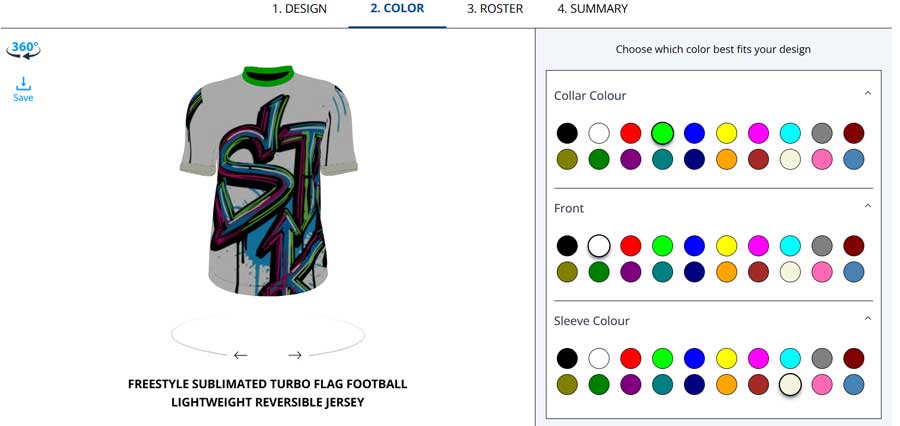Go to the 4. SUMMARY tab
The height and width of the screenshot is (426, 900).
[592, 9]
